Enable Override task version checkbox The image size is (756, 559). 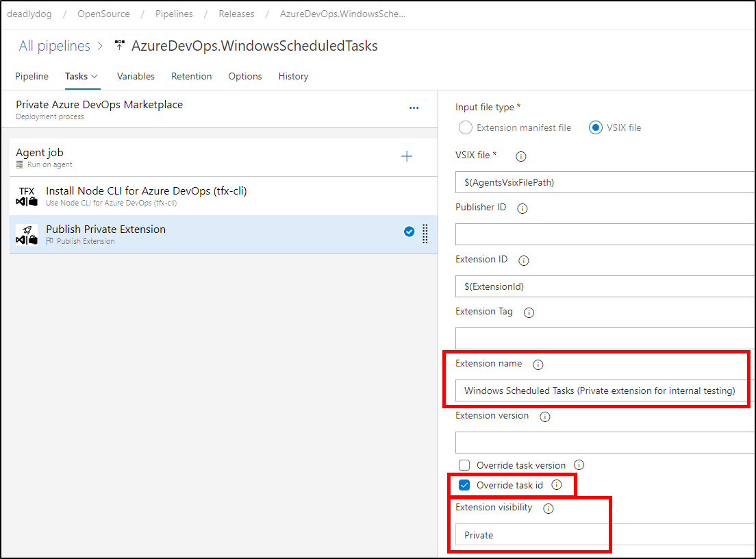click(x=464, y=465)
